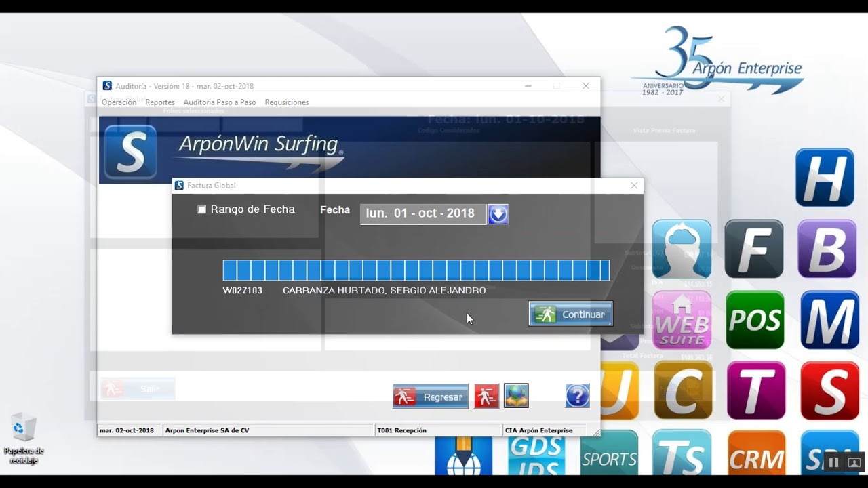The width and height of the screenshot is (868, 488).
Task: Enable the Rango de Fecha checkbox
Action: pos(201,209)
